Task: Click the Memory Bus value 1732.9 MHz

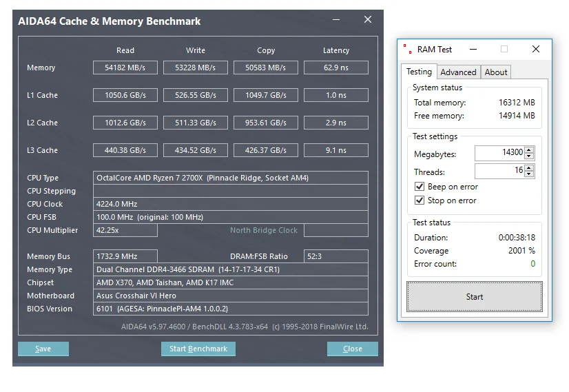Action: (x=125, y=256)
